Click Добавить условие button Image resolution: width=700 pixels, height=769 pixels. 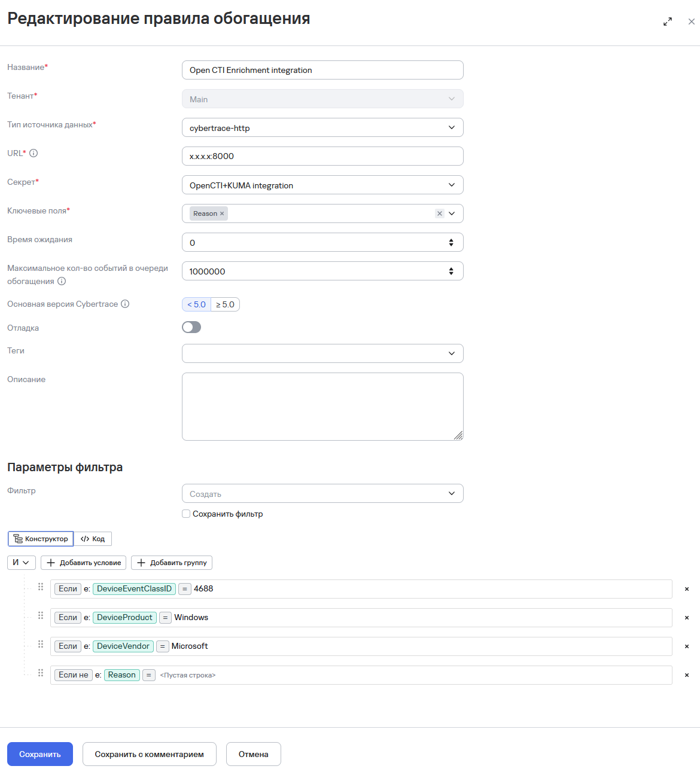(84, 563)
